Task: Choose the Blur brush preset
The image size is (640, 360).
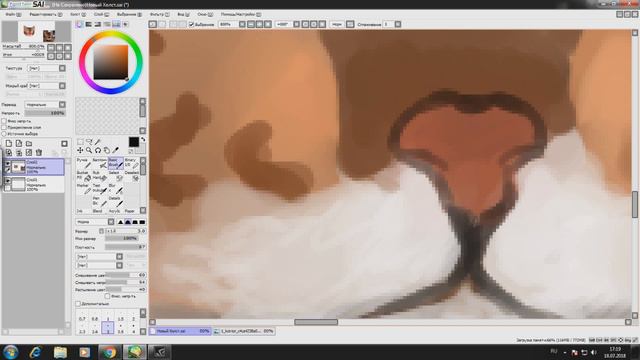Action: [x=116, y=189]
